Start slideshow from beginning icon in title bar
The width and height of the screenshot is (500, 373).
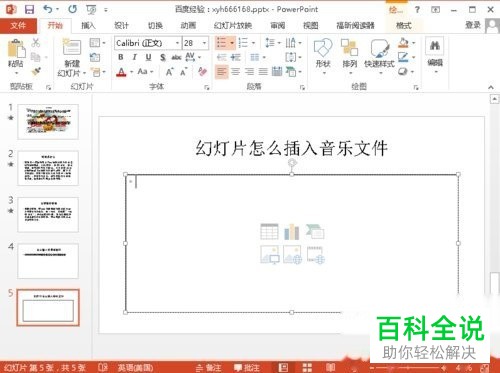tap(91, 10)
